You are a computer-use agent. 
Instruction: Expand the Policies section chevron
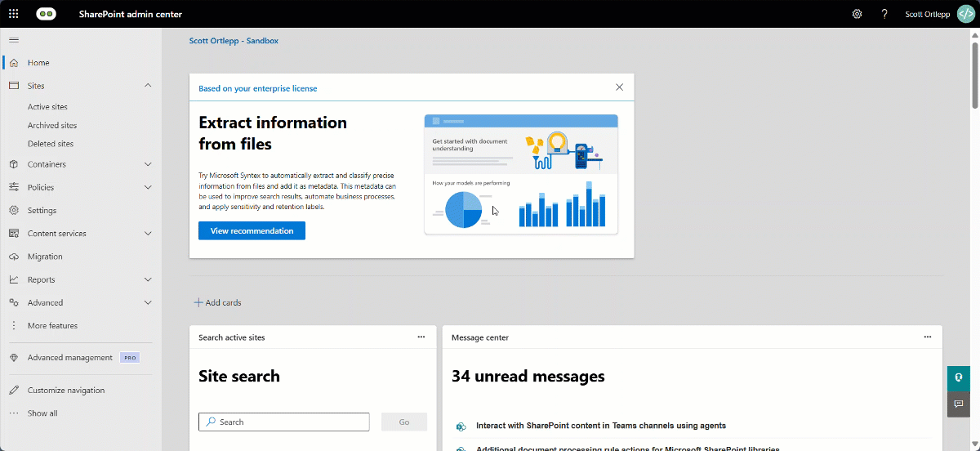tap(148, 187)
